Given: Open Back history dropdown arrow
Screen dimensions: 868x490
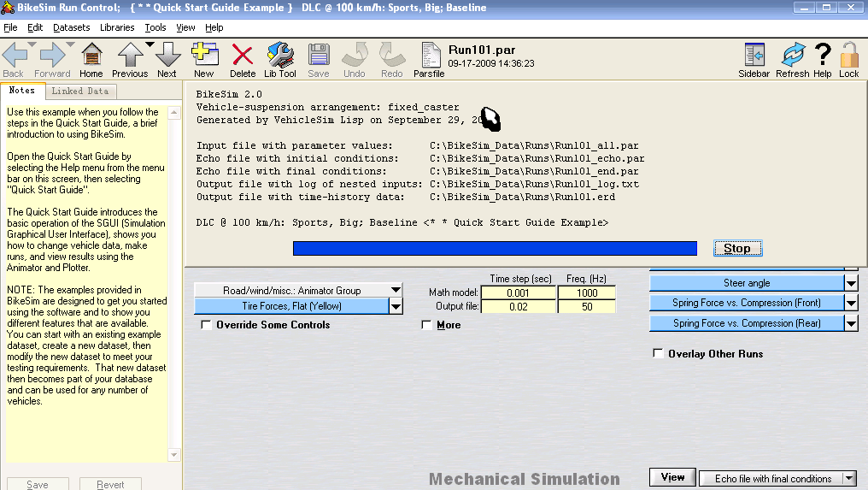Looking at the screenshot, I should coord(32,44).
